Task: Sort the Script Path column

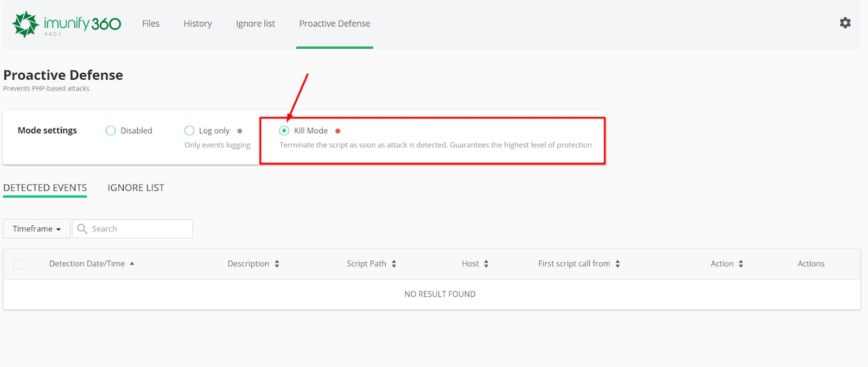Action: pyautogui.click(x=394, y=264)
